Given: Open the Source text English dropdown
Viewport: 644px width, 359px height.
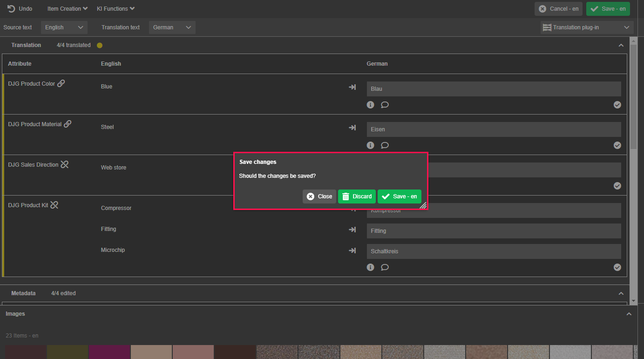Looking at the screenshot, I should (64, 27).
